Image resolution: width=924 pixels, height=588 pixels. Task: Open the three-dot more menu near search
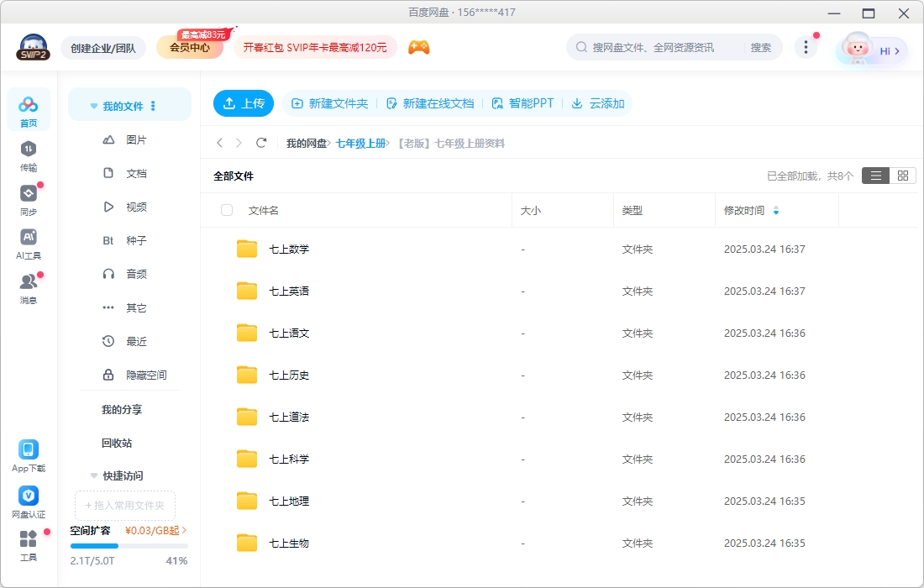806,47
